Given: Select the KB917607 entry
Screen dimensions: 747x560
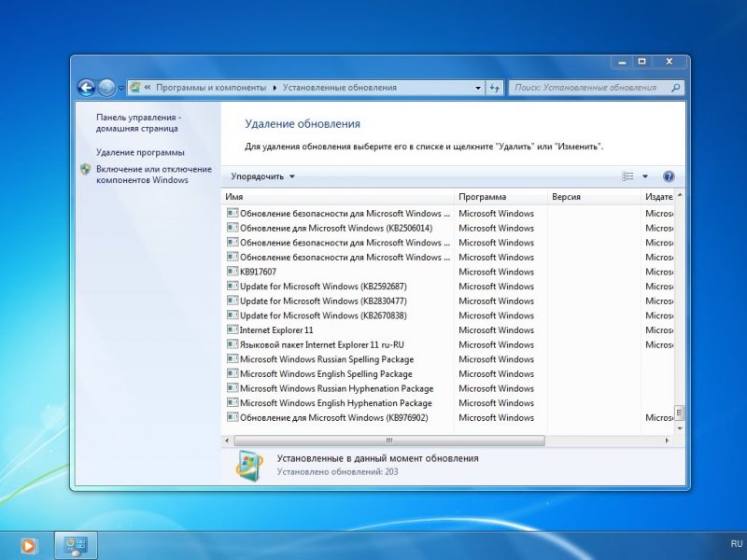Looking at the screenshot, I should 448,272.
